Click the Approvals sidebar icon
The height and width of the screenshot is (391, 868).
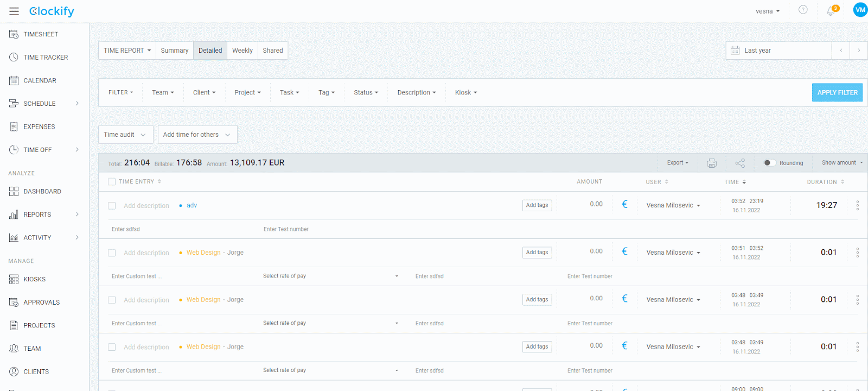click(x=14, y=302)
